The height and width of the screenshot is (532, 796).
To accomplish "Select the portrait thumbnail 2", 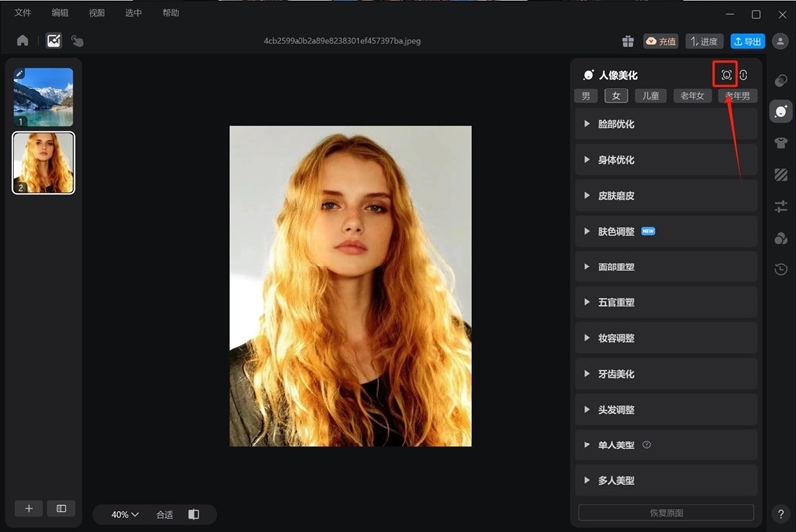I will coord(43,163).
